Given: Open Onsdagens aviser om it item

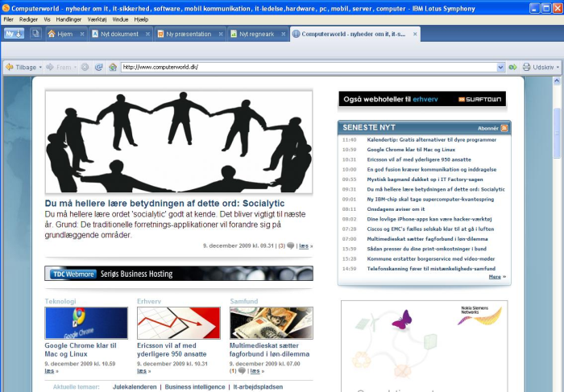Looking at the screenshot, I should [396, 209].
